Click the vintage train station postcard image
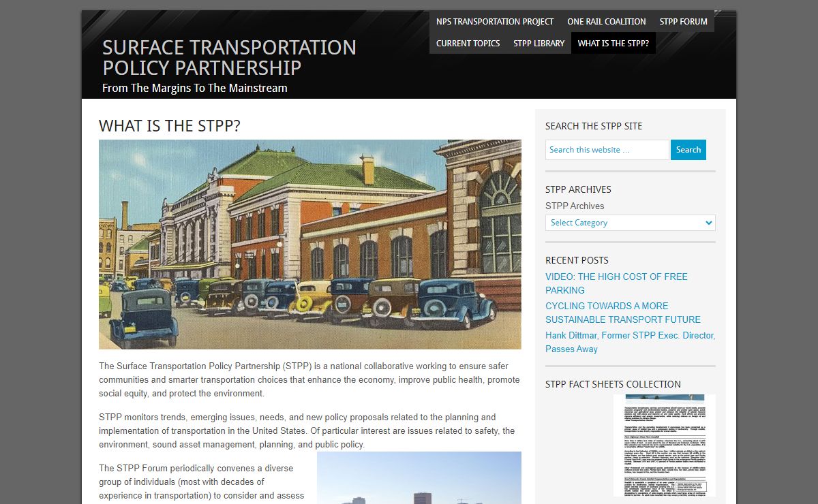The width and height of the screenshot is (818, 504). pos(310,245)
